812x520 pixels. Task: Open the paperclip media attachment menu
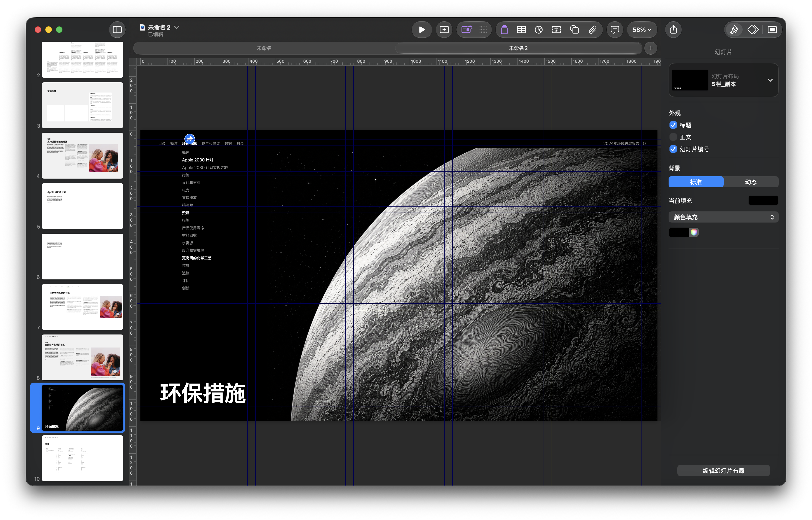pos(592,30)
